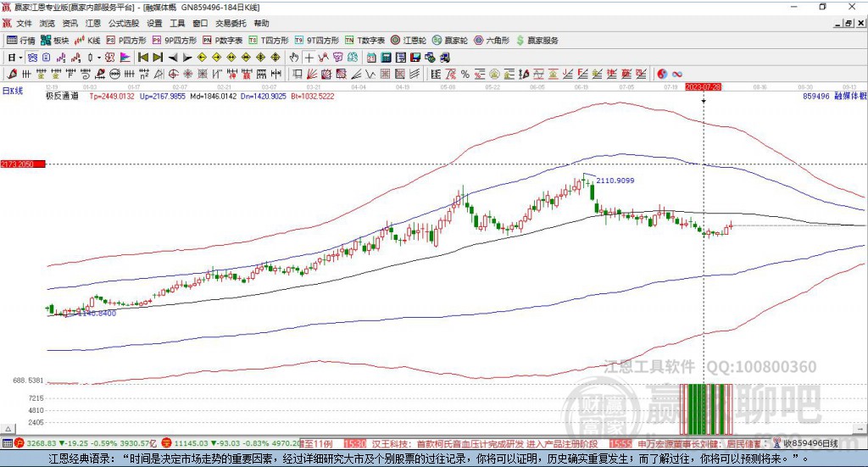The width and height of the screenshot is (868, 467).
Task: Open the P数字表 tool
Action: (x=223, y=41)
